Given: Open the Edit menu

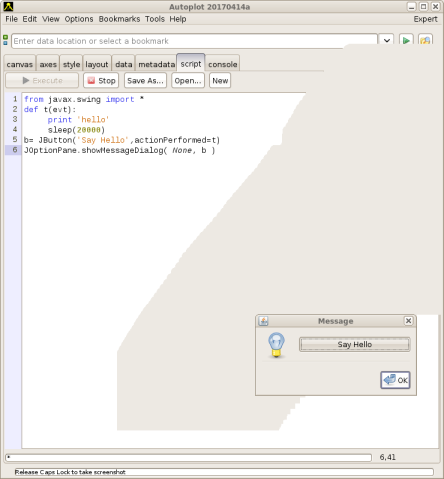Looking at the screenshot, I should pos(30,19).
